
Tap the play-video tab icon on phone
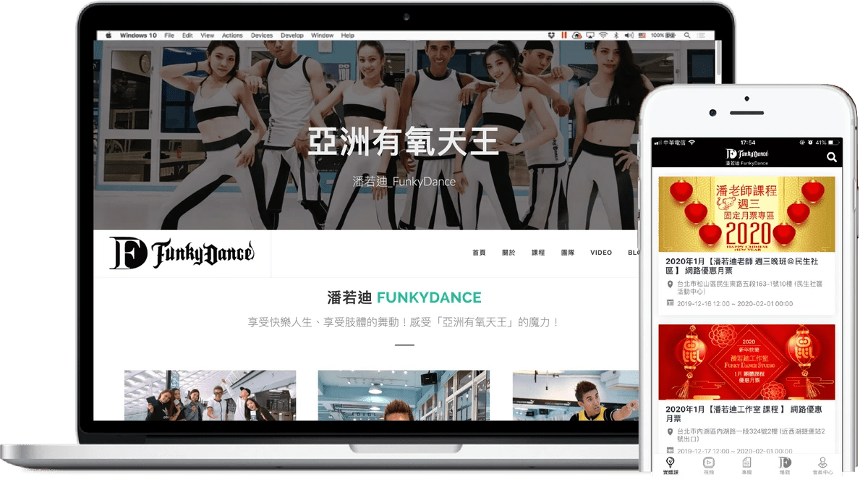[709, 464]
